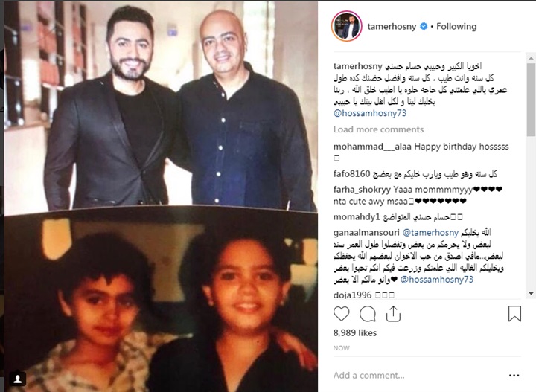Open tamerhosny profile picture
This screenshot has height=392, width=536.
(347, 26)
